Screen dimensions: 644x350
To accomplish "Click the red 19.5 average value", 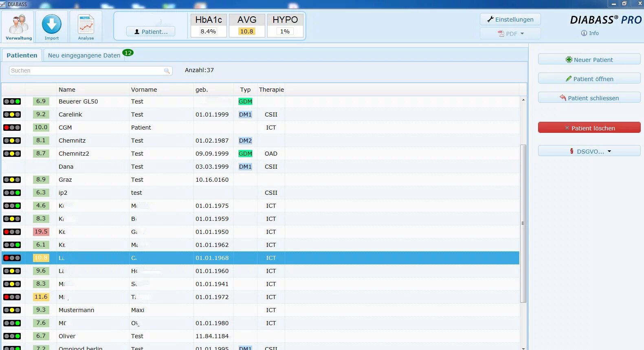I will point(41,231).
